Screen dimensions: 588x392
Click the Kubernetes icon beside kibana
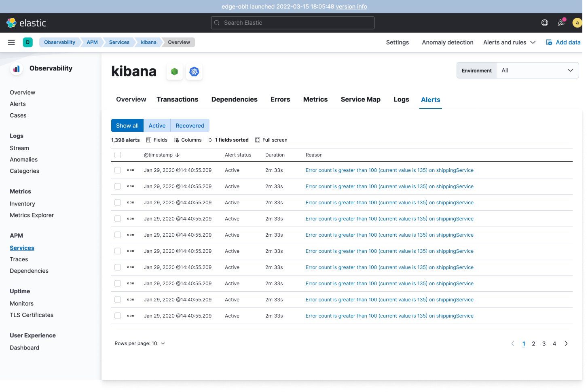pyautogui.click(x=195, y=72)
